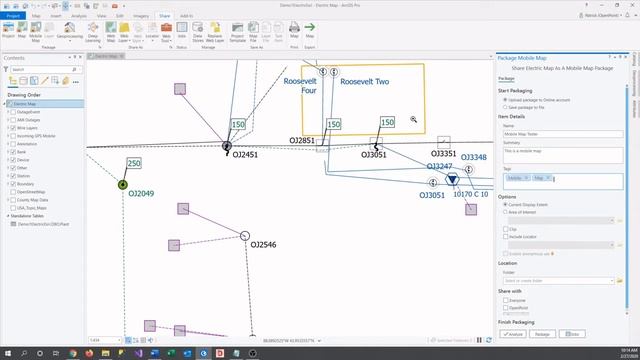The image size is (640, 360).
Task: Open Windows Start menu
Action: [x=7, y=353]
